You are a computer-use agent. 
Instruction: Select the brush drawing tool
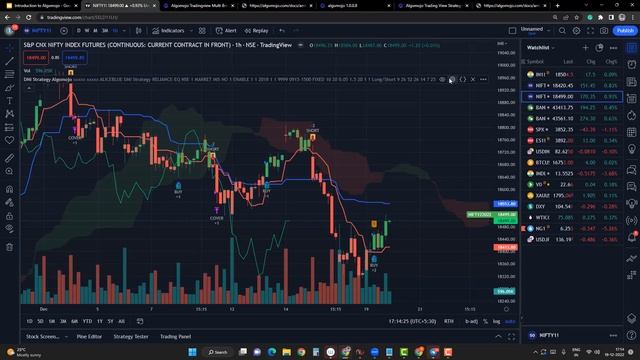click(9, 87)
